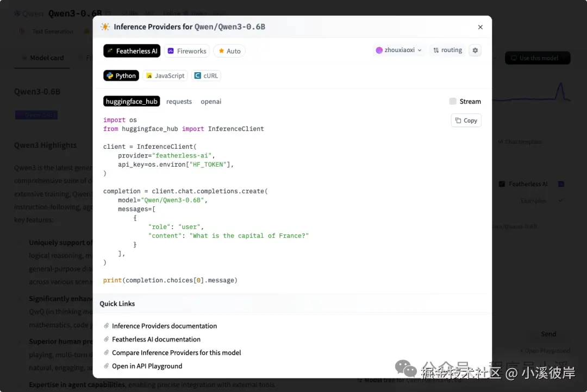Switch to Python code language
Viewport: 587px width, 392px height.
(x=121, y=75)
